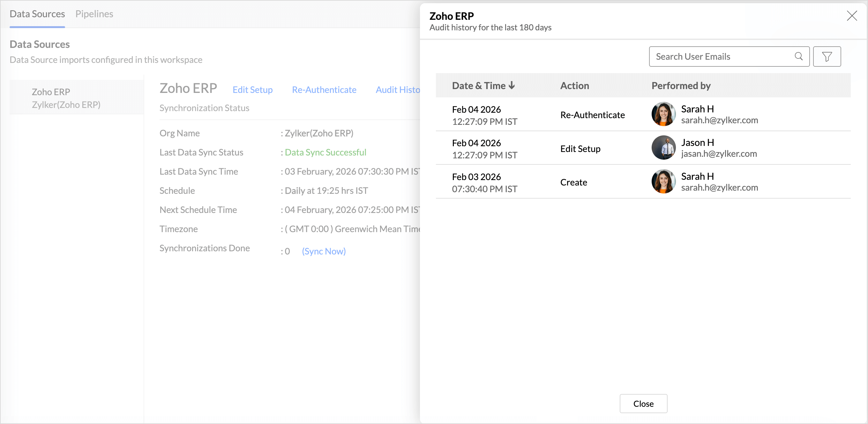Click the search magnifier icon
This screenshot has width=868, height=424.
(x=798, y=56)
